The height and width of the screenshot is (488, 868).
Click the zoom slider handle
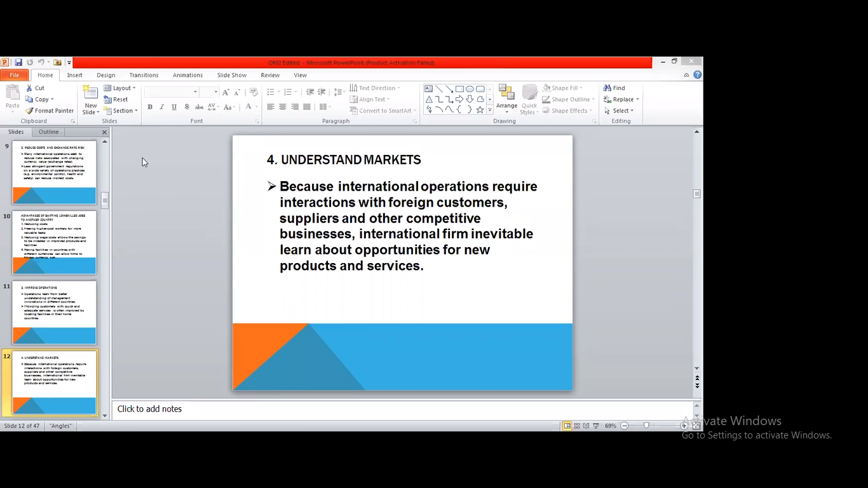coord(646,426)
